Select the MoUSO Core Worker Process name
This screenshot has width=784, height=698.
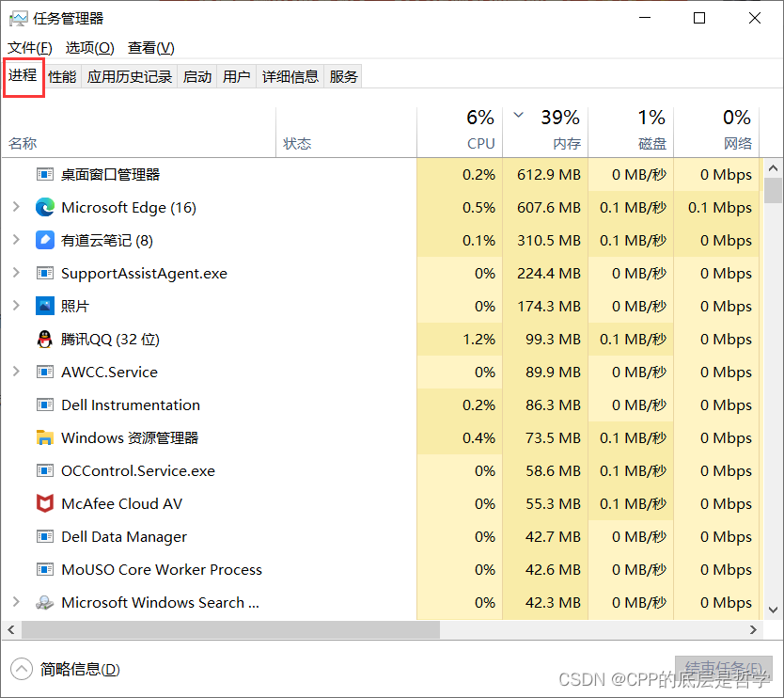(162, 569)
